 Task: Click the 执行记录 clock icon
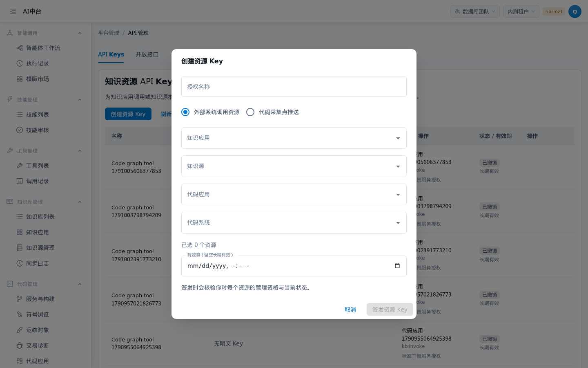(20, 63)
